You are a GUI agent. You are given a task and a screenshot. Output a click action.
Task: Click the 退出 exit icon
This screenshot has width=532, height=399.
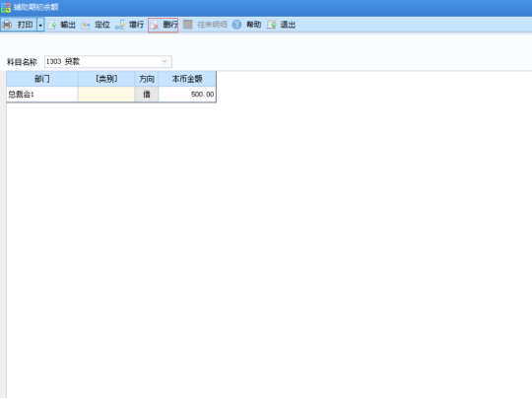click(x=272, y=25)
